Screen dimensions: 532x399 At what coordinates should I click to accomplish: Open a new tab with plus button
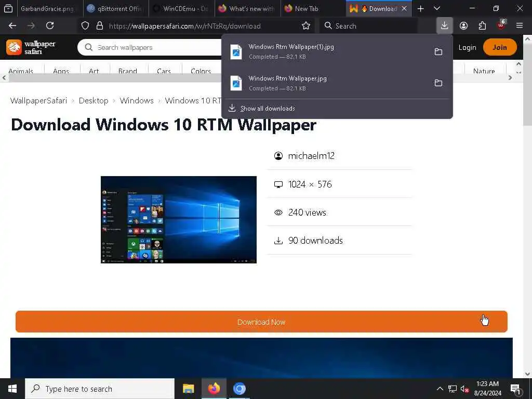click(x=421, y=9)
